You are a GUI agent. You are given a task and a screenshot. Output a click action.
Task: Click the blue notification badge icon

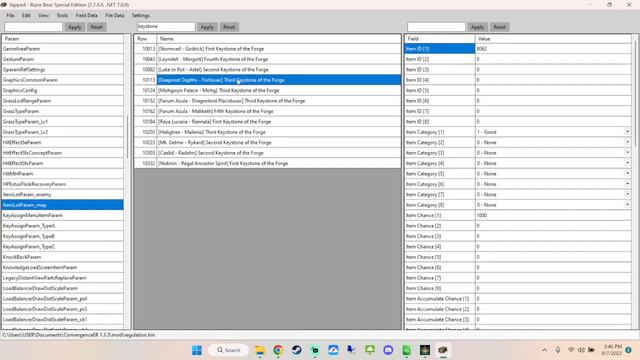coord(629,350)
